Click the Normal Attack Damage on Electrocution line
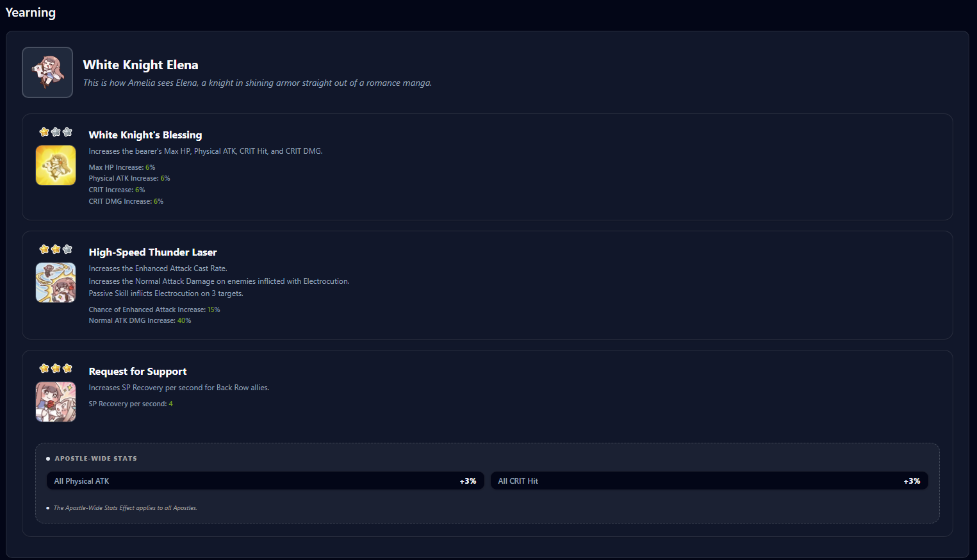Image resolution: width=977 pixels, height=560 pixels. [x=219, y=282]
